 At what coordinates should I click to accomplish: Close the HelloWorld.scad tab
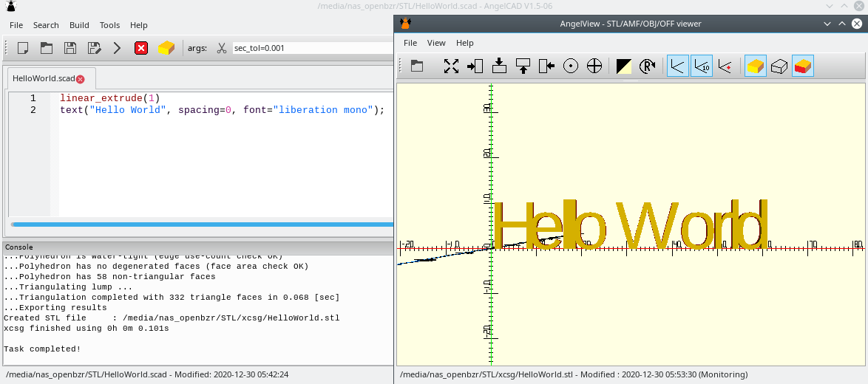[x=81, y=79]
